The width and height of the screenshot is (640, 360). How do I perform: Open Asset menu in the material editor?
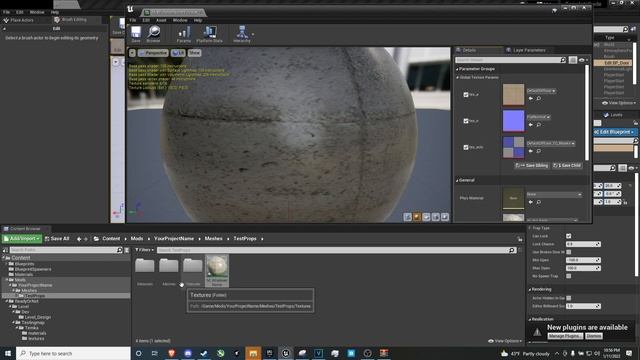tap(161, 20)
